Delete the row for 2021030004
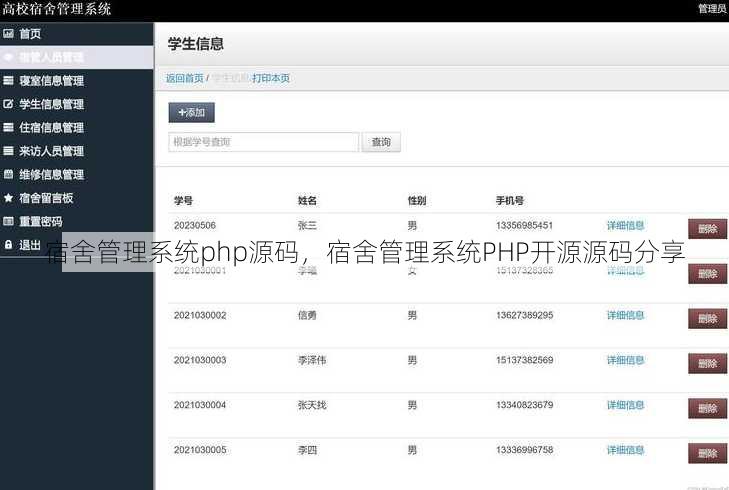Viewport: 729px width, 490px height. [708, 408]
